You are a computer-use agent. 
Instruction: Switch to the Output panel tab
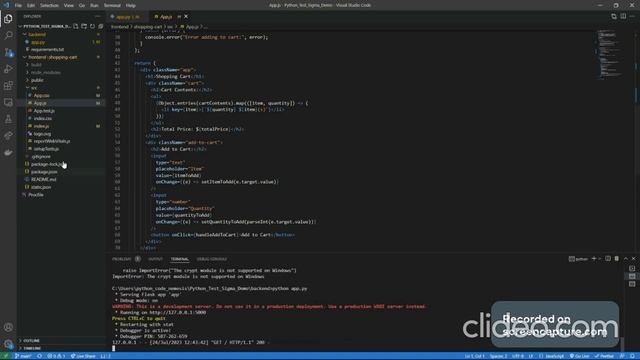pyautogui.click(x=155, y=259)
